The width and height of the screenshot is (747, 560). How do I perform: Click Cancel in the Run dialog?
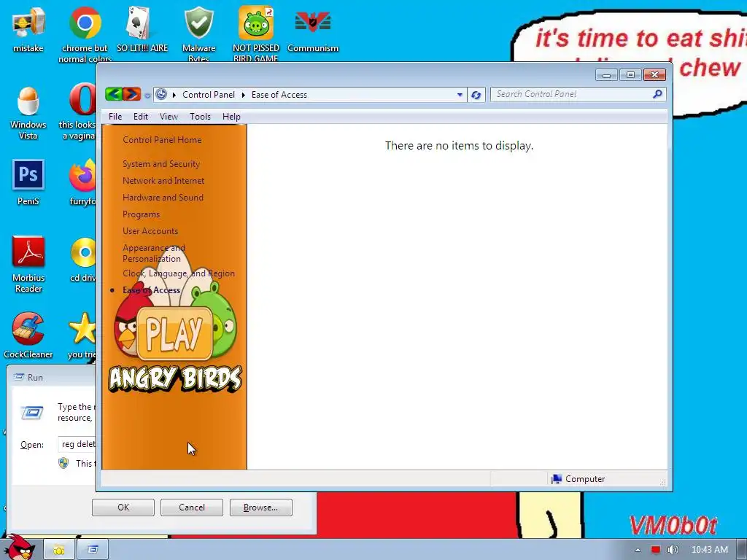(192, 507)
